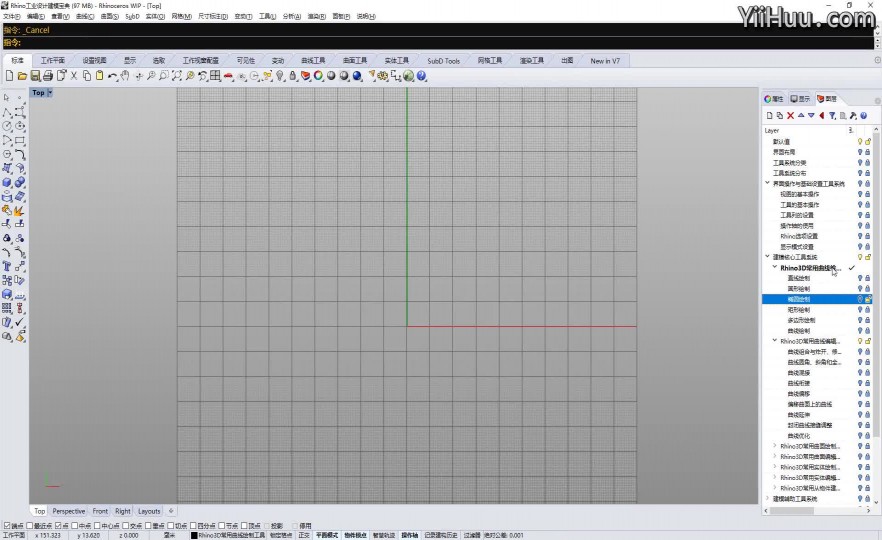The width and height of the screenshot is (882, 540).
Task: Select the pointer selection tool in left sidebar
Action: (7, 98)
